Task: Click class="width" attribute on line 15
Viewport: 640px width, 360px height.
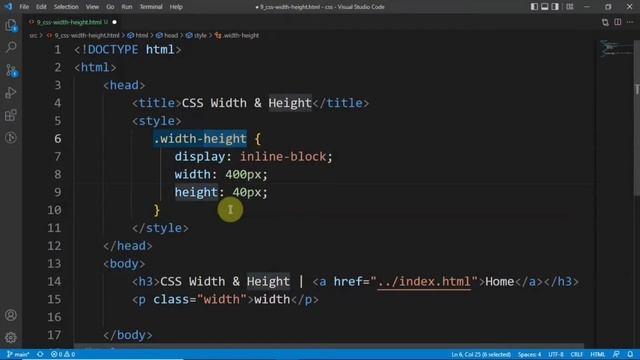Action: click(x=200, y=300)
